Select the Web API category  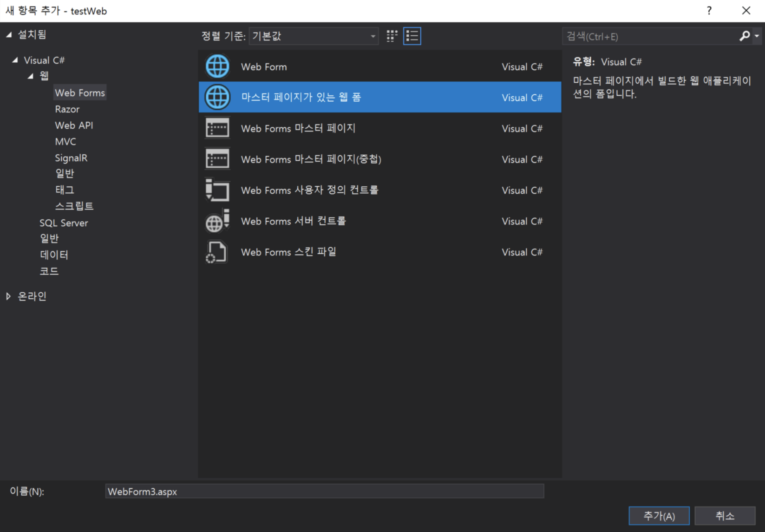(74, 125)
